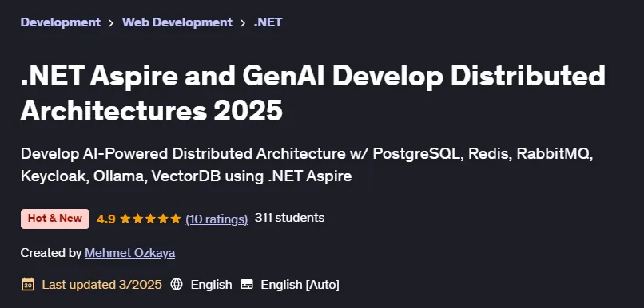The image size is (644, 308).
Task: Click the 311 students text
Action: click(289, 218)
